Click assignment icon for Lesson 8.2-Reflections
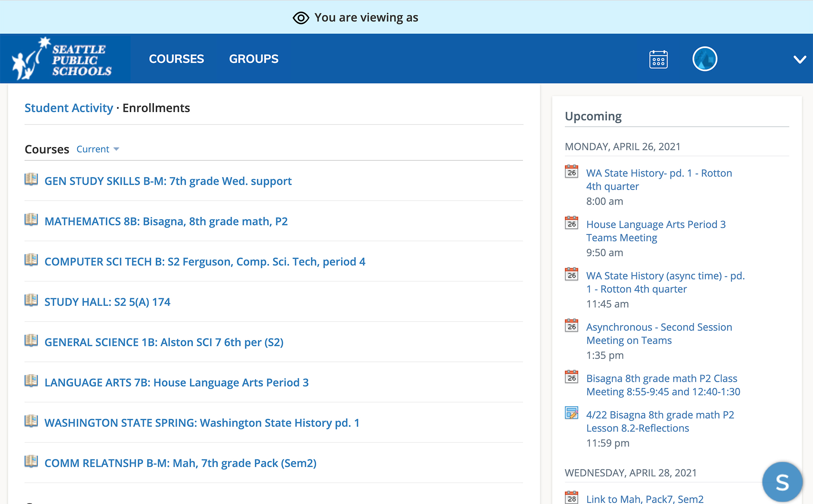 pos(572,413)
